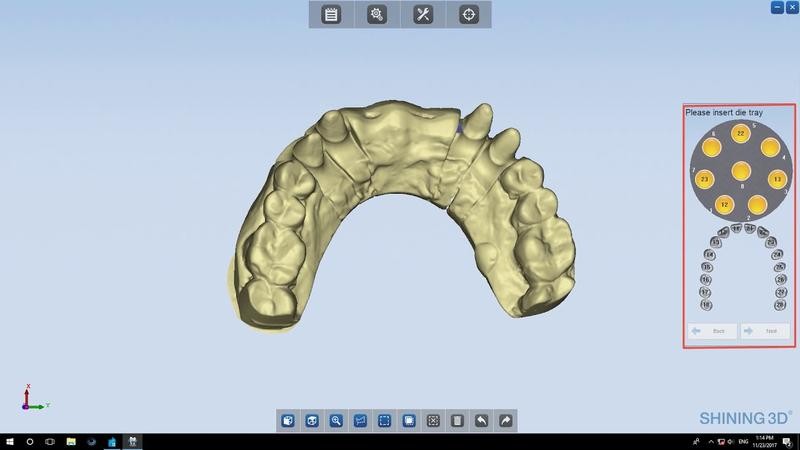Click the wireframe cube view icon

coord(312,421)
